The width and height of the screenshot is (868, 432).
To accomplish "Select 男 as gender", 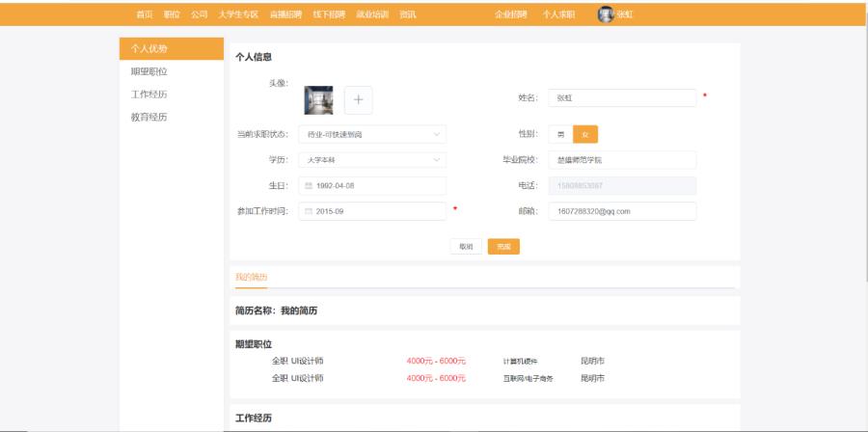I will click(x=561, y=135).
